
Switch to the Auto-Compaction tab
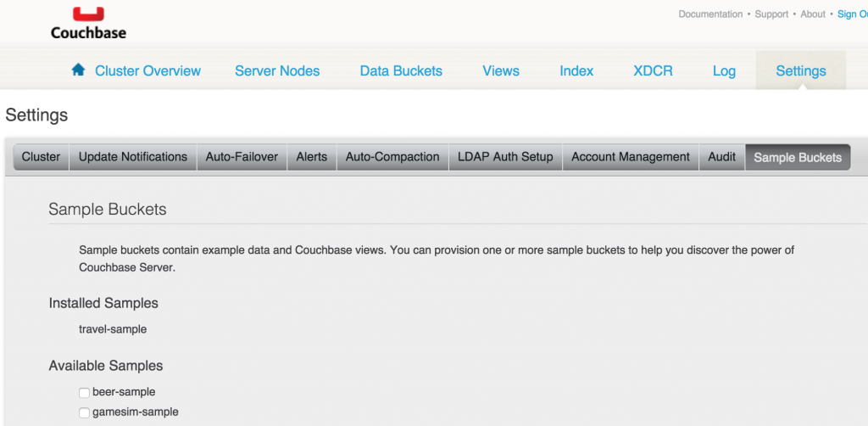pos(392,157)
